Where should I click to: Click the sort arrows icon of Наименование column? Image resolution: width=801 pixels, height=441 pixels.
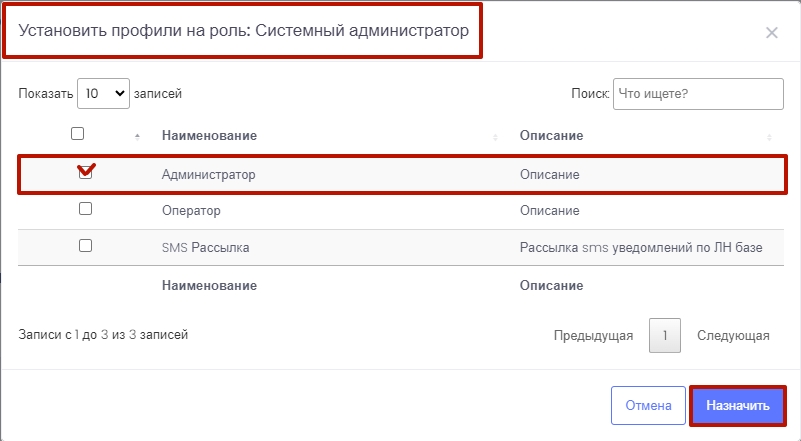(x=495, y=136)
